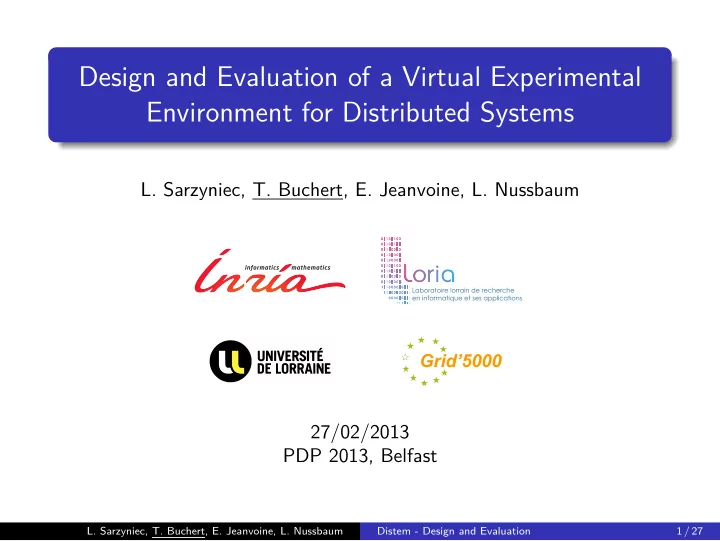This screenshot has height=541, width=720.
Task: Click the Université de Lorraine logo
Action: tap(270, 361)
